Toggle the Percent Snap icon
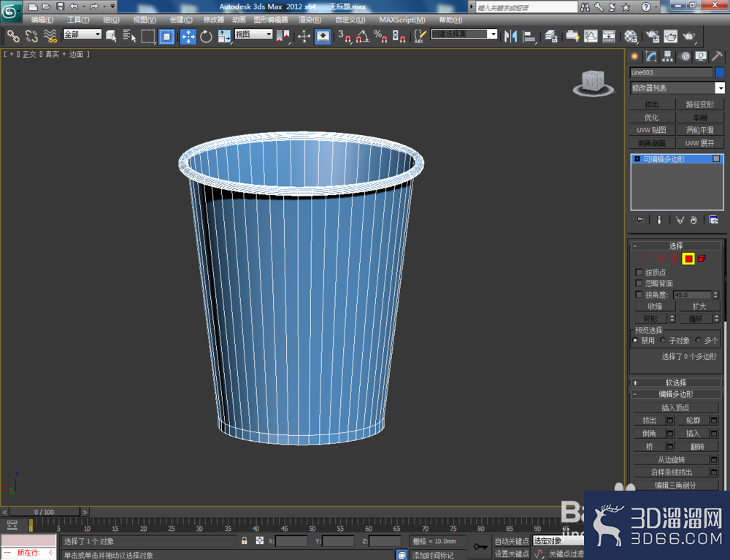This screenshot has height=560, width=730. 381,36
